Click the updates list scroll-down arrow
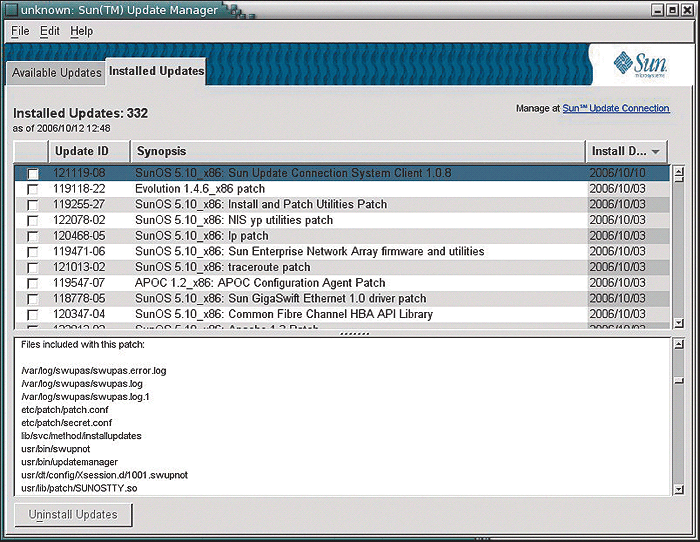This screenshot has height=542, width=700. coord(679,323)
